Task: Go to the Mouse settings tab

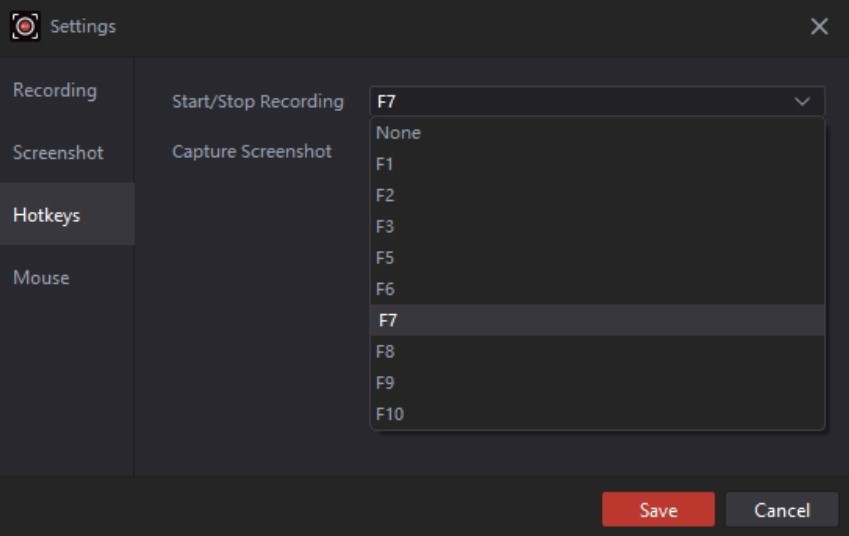Action: (x=41, y=278)
